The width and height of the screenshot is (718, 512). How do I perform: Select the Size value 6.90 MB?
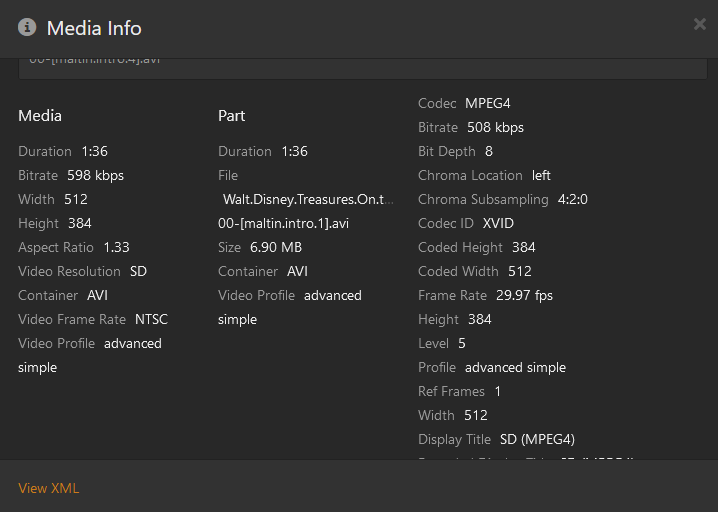275,247
